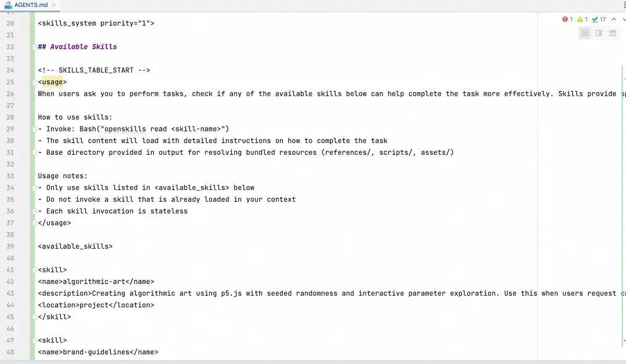The width and height of the screenshot is (626, 364).
Task: Switch to editor and preview split view
Action: click(599, 33)
